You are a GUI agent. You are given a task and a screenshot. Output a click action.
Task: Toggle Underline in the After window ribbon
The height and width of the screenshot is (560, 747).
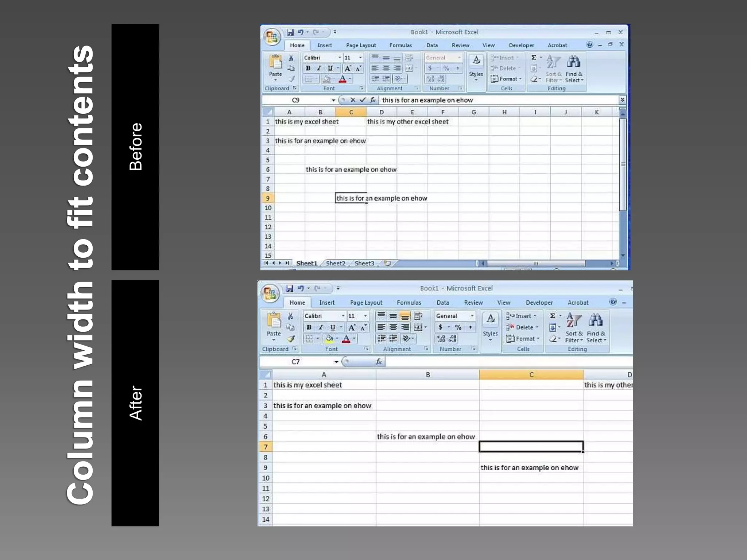coord(332,327)
